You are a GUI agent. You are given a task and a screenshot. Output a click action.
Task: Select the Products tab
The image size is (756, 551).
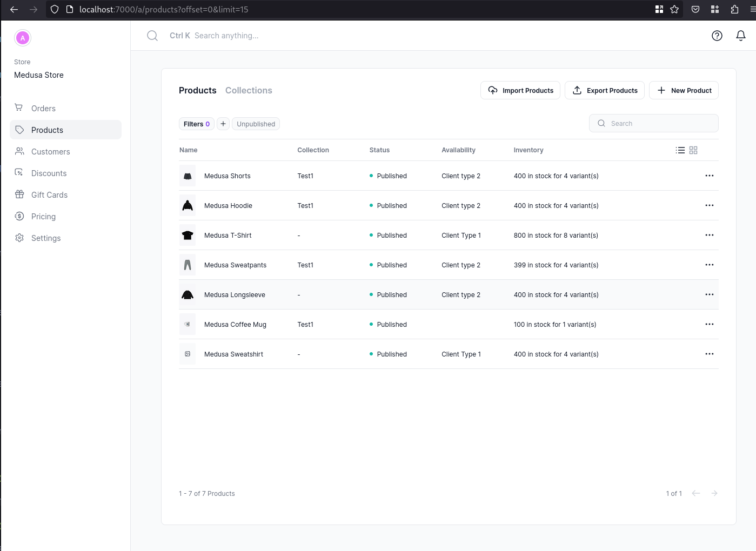click(197, 90)
